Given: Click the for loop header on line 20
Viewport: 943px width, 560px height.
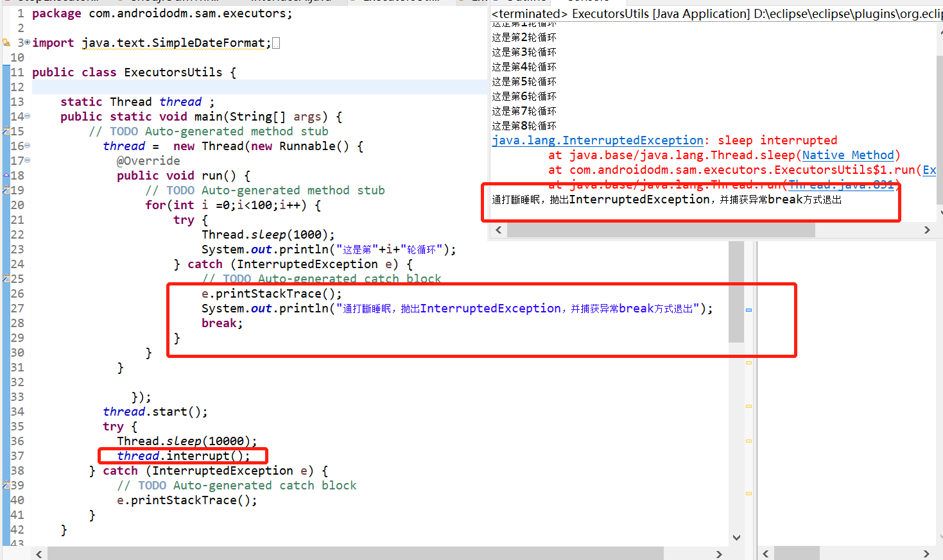Looking at the screenshot, I should [x=233, y=205].
